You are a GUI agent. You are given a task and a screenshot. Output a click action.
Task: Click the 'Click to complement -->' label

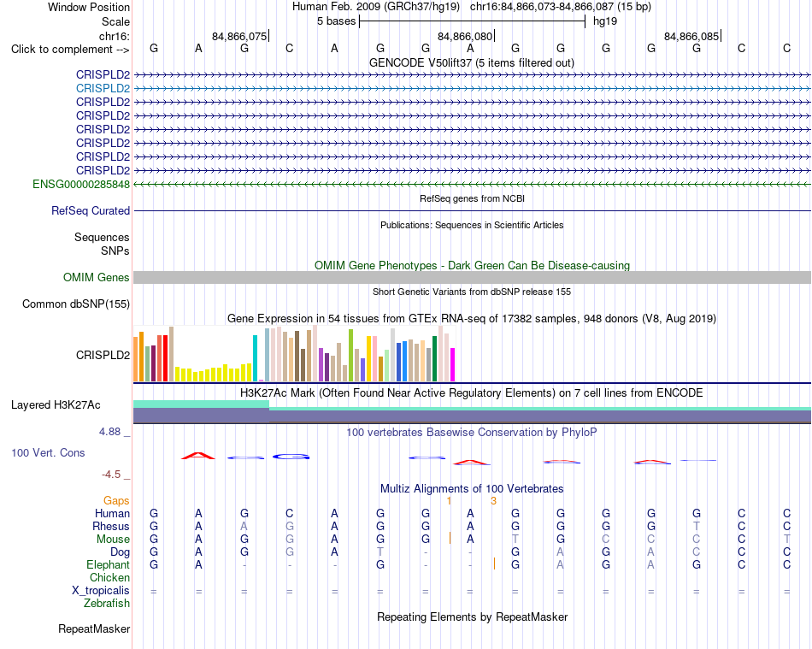(x=70, y=50)
